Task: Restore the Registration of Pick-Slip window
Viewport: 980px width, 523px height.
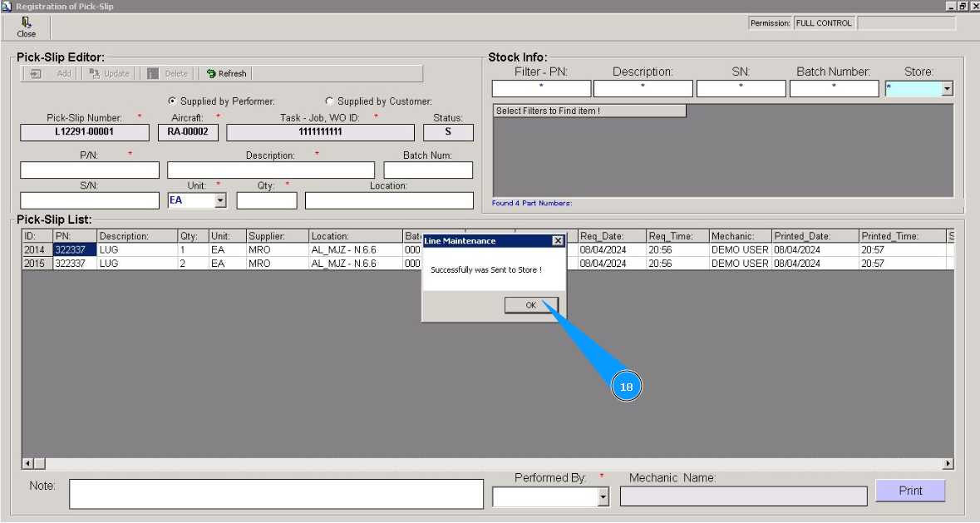Action: coord(963,6)
